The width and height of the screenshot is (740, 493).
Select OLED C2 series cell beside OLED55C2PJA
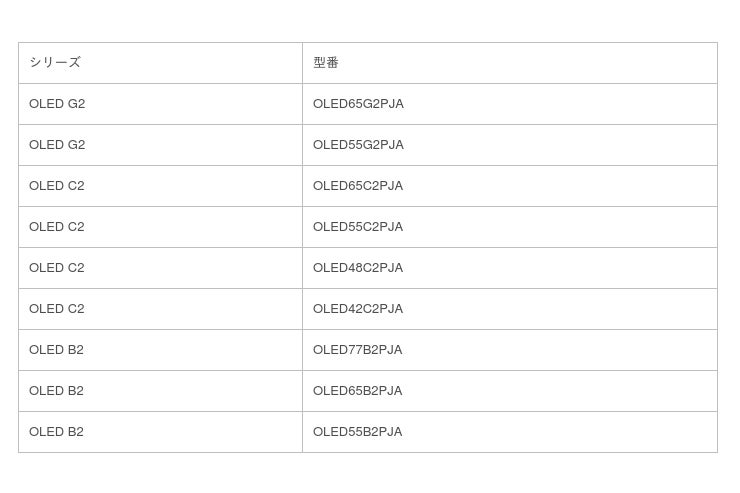point(57,227)
